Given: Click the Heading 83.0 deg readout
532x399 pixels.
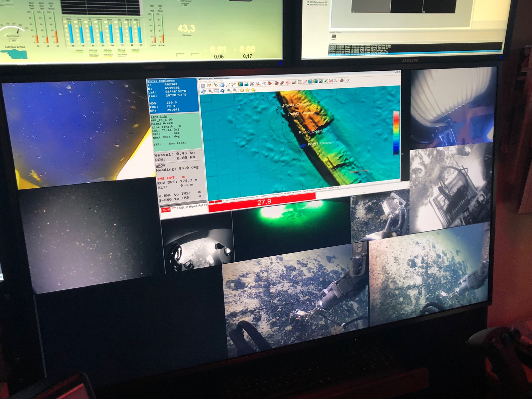Looking at the screenshot, I should pyautogui.click(x=177, y=169).
